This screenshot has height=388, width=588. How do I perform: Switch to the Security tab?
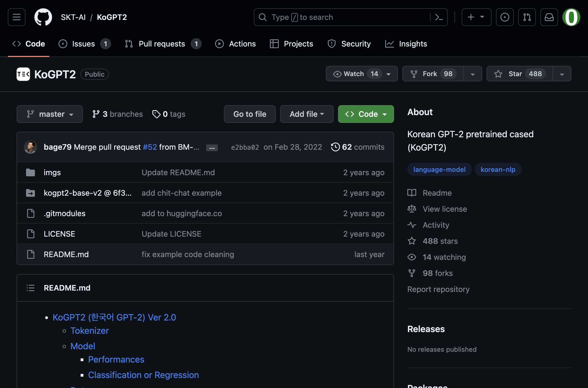coord(349,44)
